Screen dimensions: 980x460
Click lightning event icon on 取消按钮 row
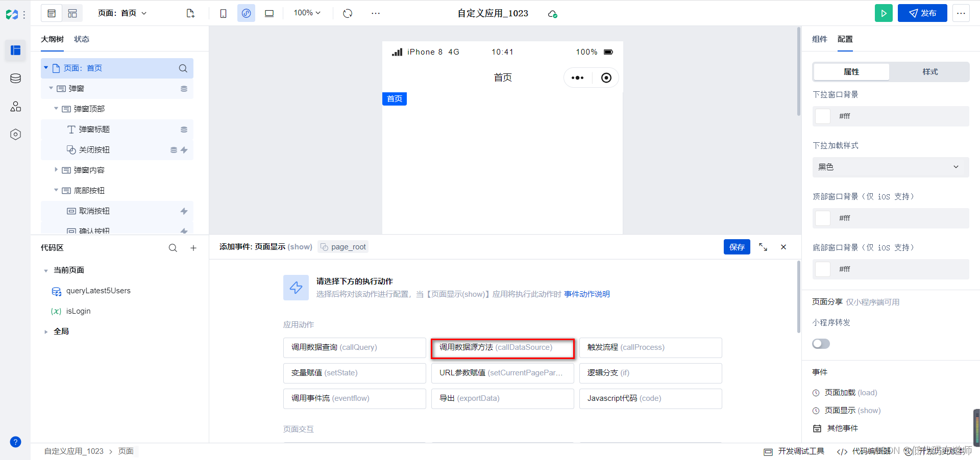pyautogui.click(x=184, y=211)
